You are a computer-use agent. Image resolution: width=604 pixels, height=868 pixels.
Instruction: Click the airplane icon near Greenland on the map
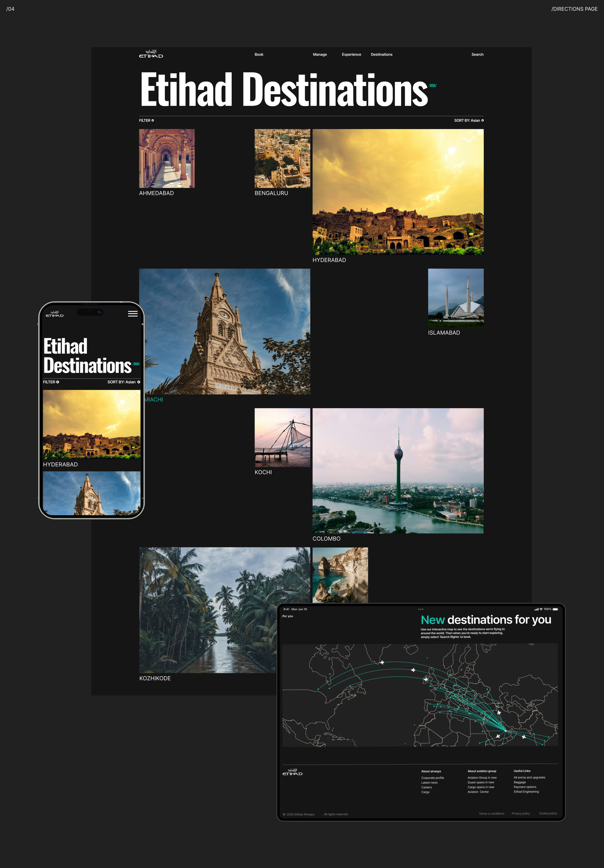click(x=382, y=662)
